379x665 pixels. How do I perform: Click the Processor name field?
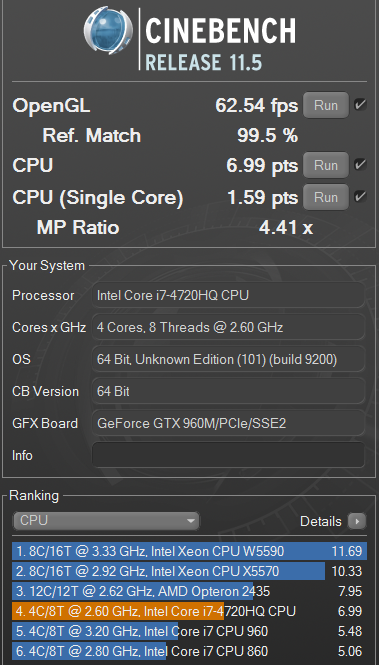coord(228,295)
